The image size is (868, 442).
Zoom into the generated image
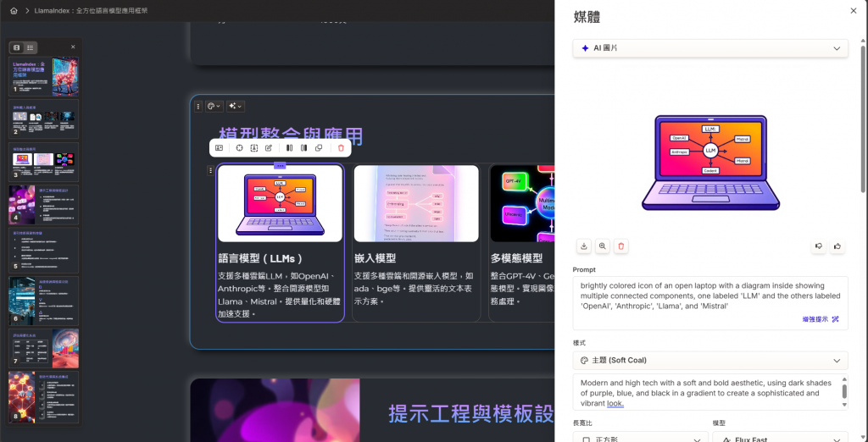603,246
